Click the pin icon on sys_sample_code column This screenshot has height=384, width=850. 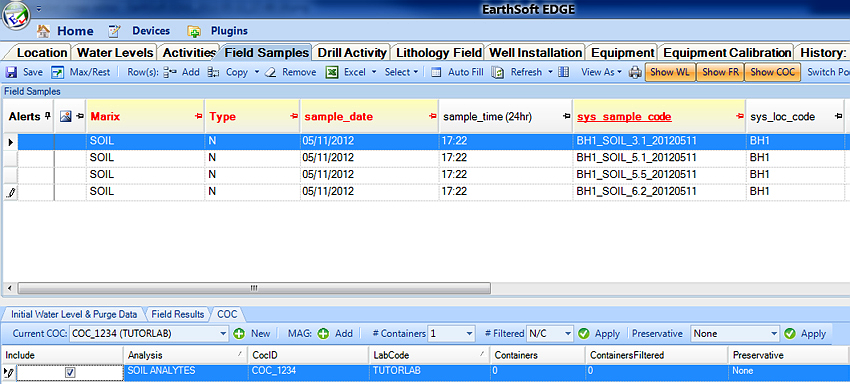point(740,117)
